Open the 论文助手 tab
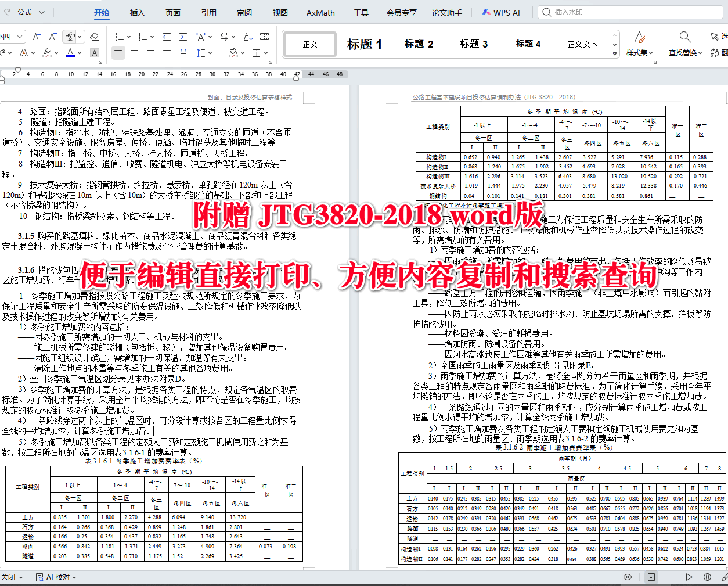This screenshot has height=586, width=728. click(447, 12)
